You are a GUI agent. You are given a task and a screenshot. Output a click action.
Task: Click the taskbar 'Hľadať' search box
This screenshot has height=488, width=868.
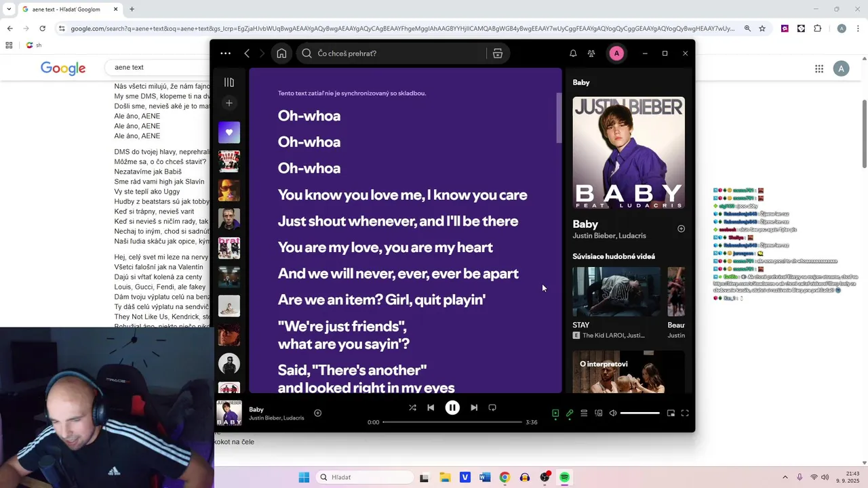pos(365,477)
